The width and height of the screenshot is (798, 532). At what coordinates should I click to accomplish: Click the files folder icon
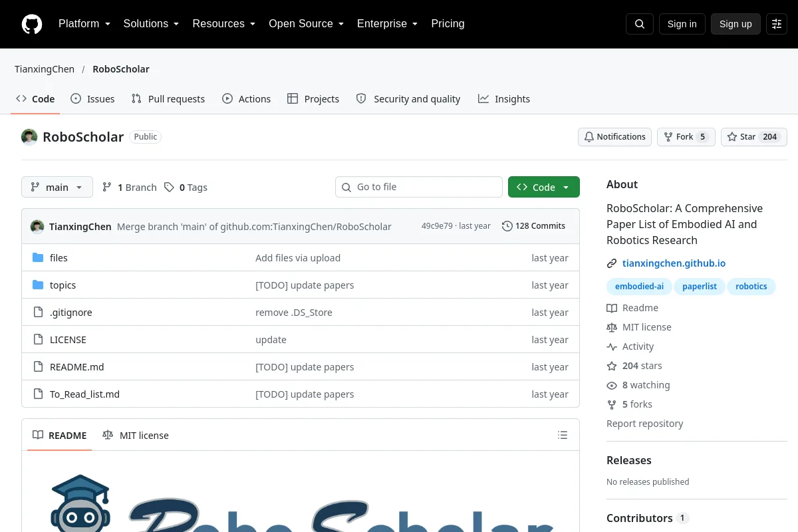(38, 258)
